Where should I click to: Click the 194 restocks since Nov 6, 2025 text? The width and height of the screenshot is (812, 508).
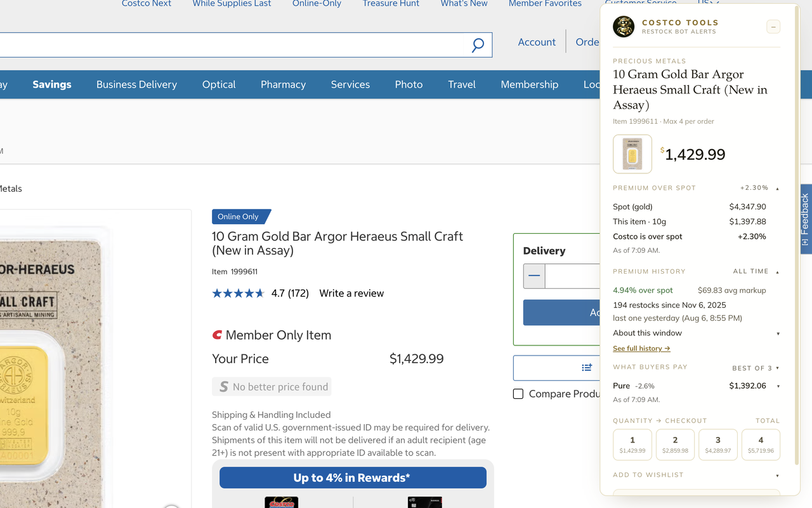pos(669,305)
